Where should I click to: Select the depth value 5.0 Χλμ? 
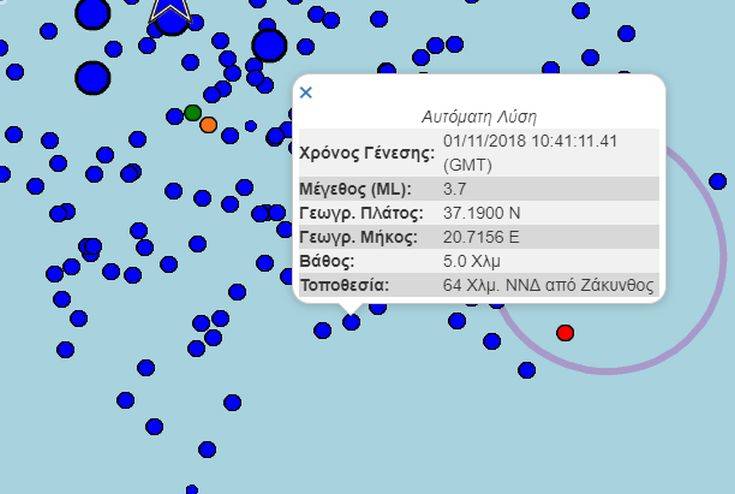[x=472, y=261]
